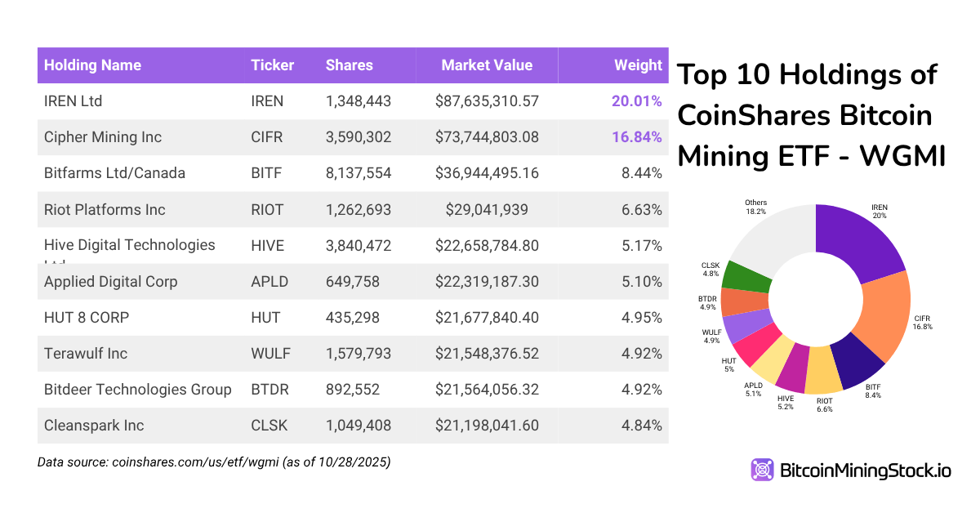Image resolution: width=980 pixels, height=513 pixels.
Task: Click the 20.01% weight for IREN
Action: (636, 101)
